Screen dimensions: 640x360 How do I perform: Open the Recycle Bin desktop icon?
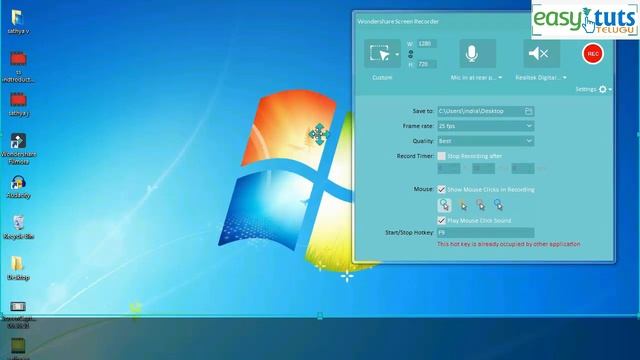tap(18, 227)
